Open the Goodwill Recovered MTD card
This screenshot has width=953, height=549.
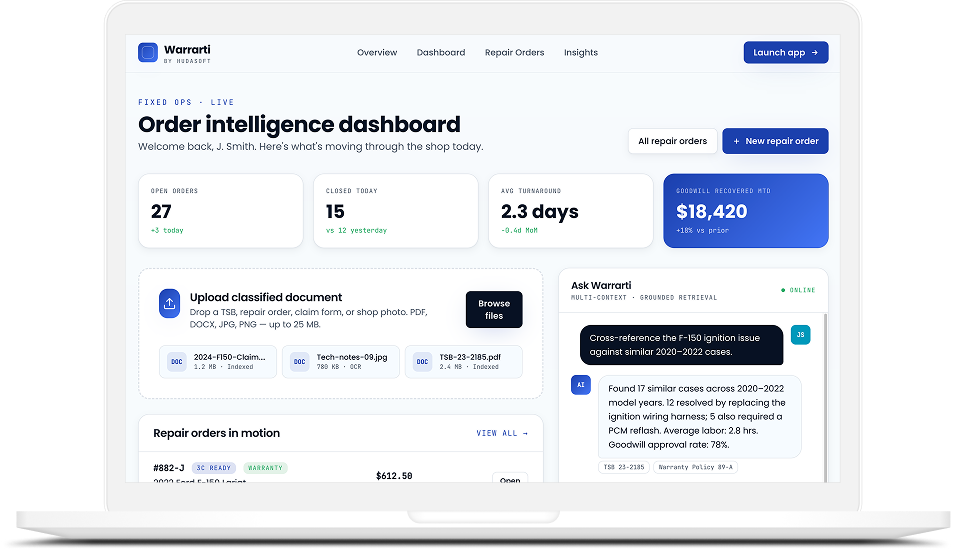(746, 211)
